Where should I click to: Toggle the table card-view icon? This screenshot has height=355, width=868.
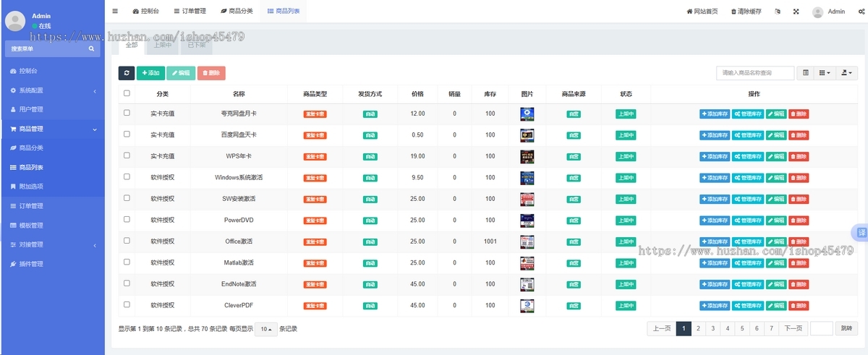click(806, 73)
